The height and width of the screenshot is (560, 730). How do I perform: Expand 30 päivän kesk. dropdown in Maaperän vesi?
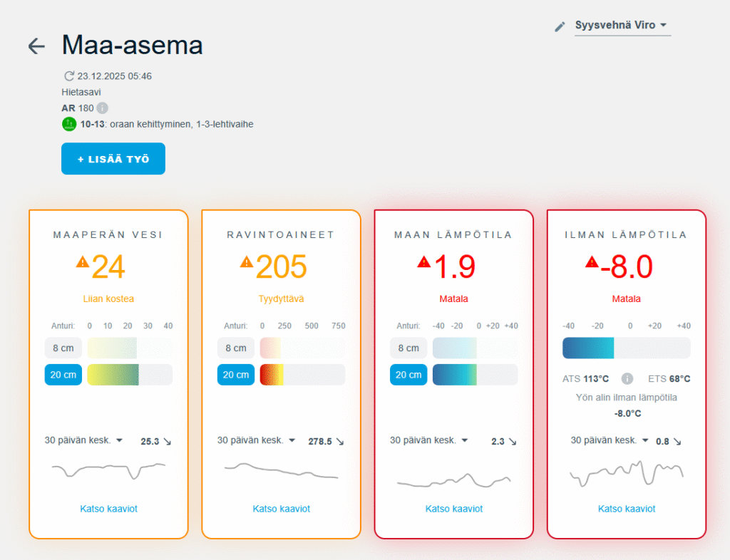[83, 440]
